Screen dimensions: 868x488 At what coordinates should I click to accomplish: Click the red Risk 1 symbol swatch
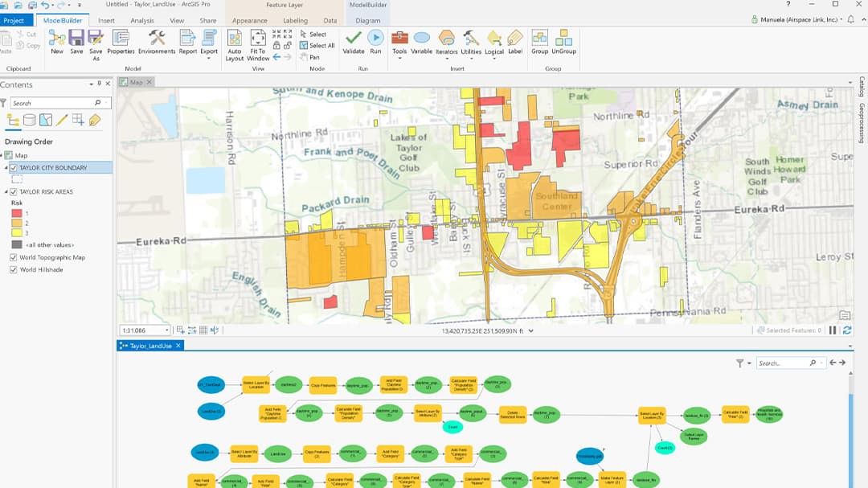tap(17, 213)
